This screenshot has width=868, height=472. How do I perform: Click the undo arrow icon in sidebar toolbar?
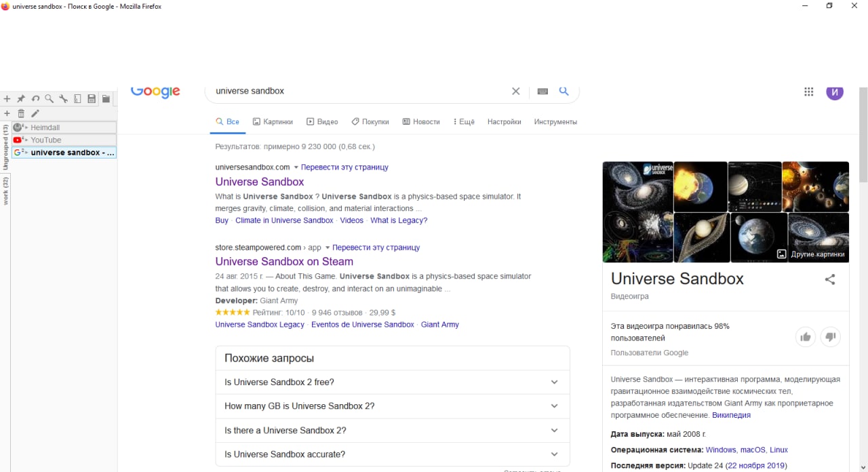point(35,99)
